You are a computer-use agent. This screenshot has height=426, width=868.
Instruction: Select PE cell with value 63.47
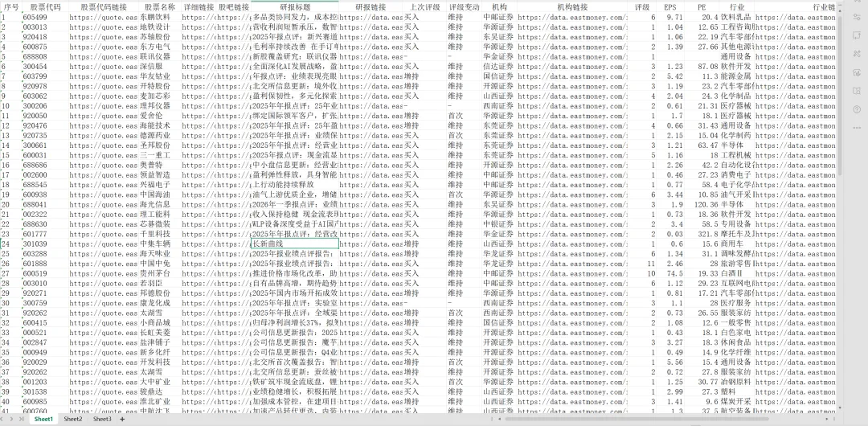tap(702, 145)
